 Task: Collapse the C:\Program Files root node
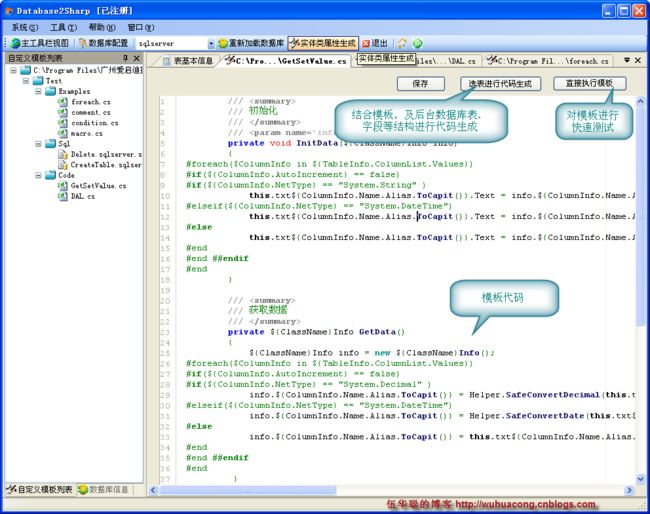[13, 70]
